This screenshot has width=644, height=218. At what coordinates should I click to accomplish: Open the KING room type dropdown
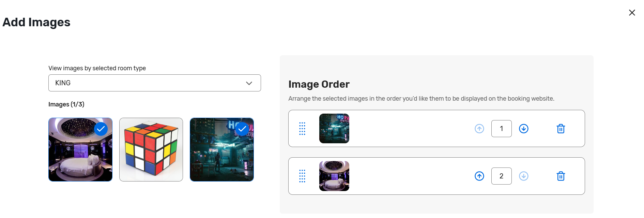(154, 83)
